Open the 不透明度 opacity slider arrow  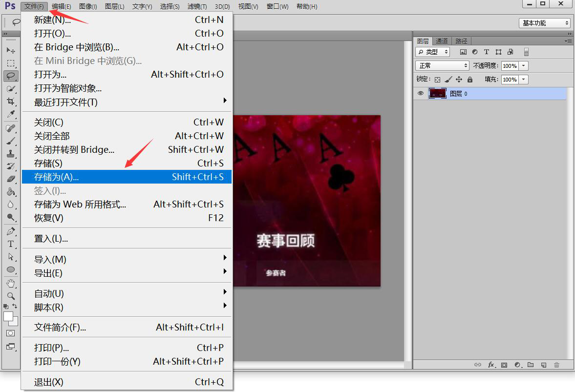tap(524, 65)
